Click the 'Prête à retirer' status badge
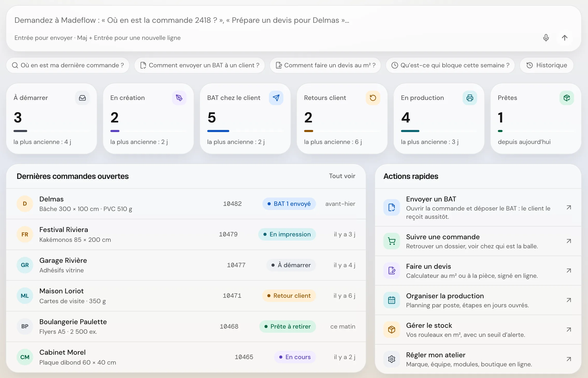This screenshot has height=378, width=588. pos(288,326)
